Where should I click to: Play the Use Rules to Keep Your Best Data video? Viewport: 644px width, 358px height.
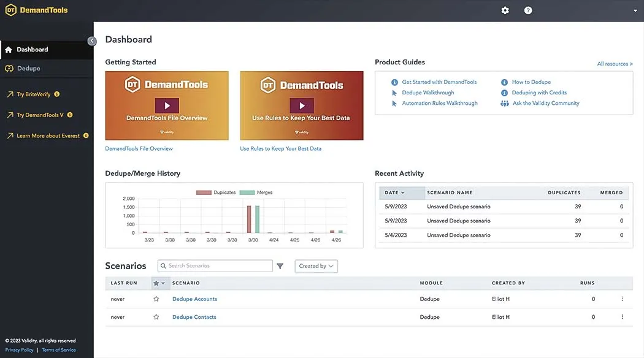[x=302, y=105]
